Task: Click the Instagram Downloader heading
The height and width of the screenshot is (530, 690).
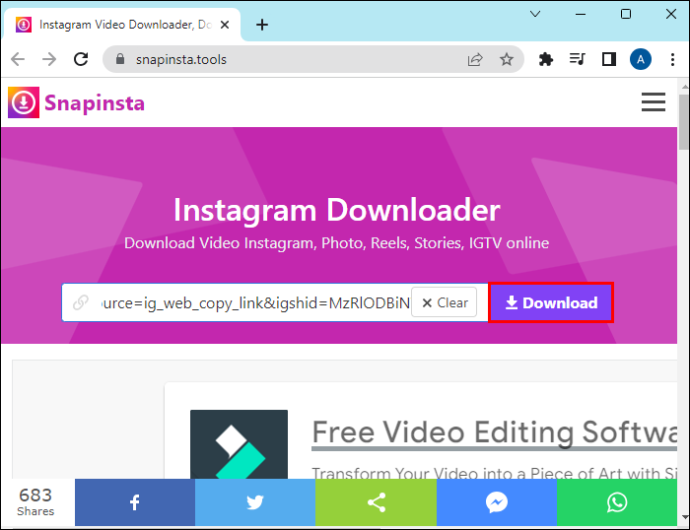Action: point(337,210)
